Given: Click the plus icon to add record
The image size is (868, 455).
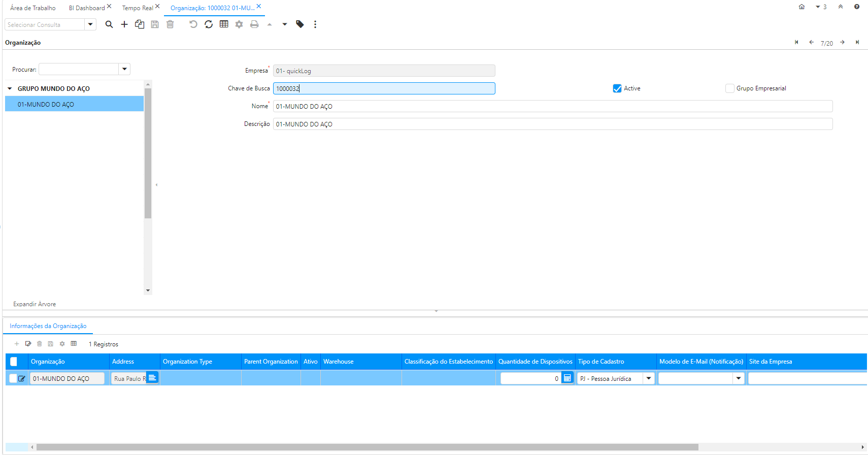Looking at the screenshot, I should tap(124, 24).
